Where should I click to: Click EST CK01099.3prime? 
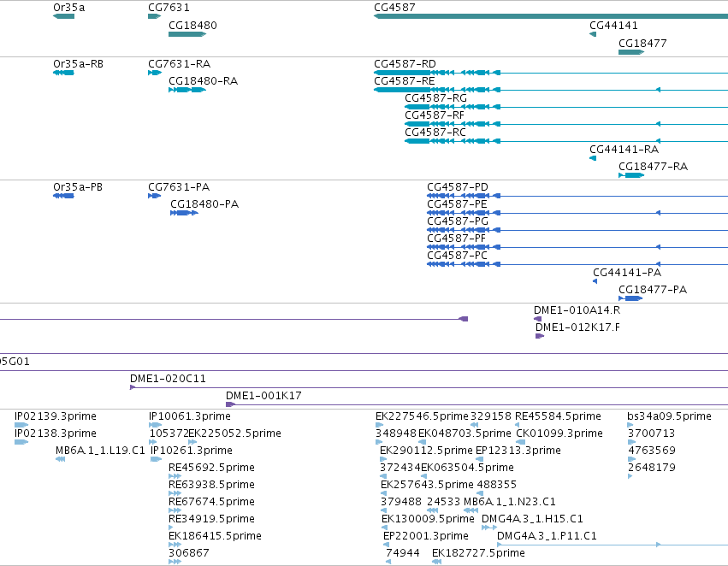(x=520, y=442)
